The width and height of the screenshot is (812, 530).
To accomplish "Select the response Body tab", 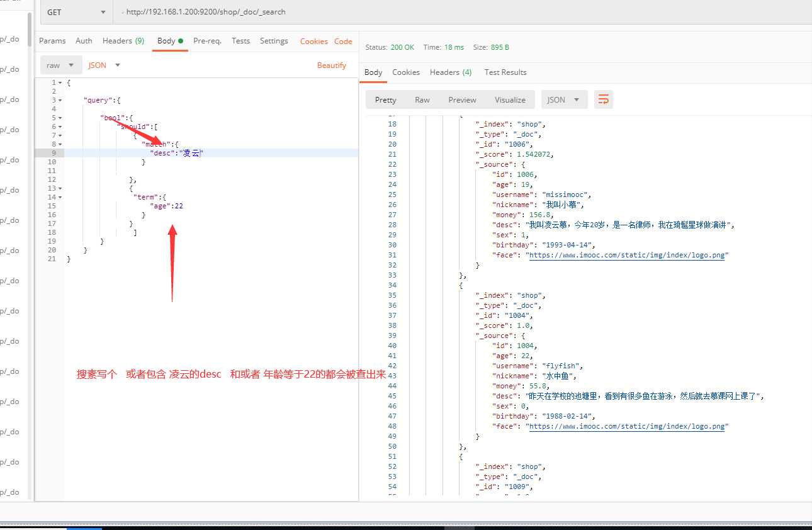I will tap(373, 72).
